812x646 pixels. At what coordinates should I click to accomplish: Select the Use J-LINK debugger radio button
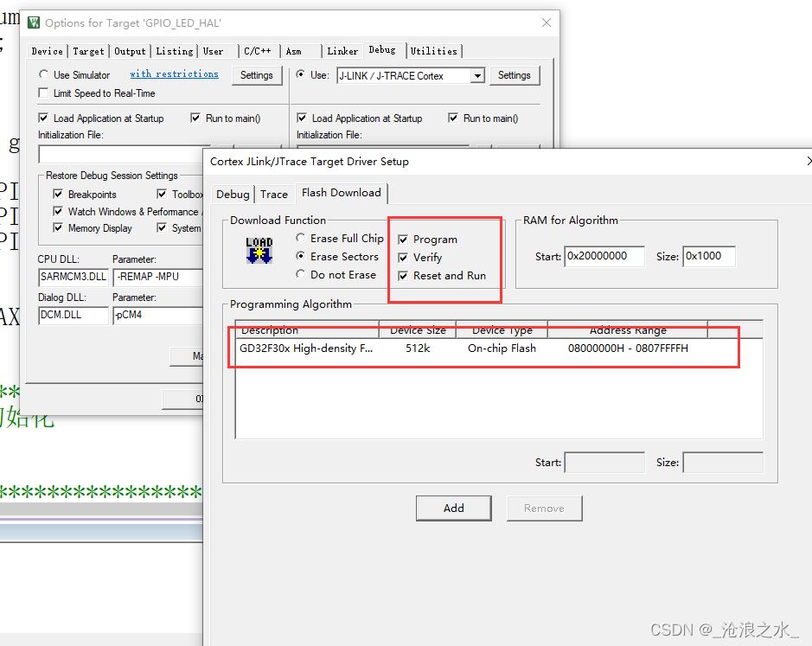click(x=300, y=74)
